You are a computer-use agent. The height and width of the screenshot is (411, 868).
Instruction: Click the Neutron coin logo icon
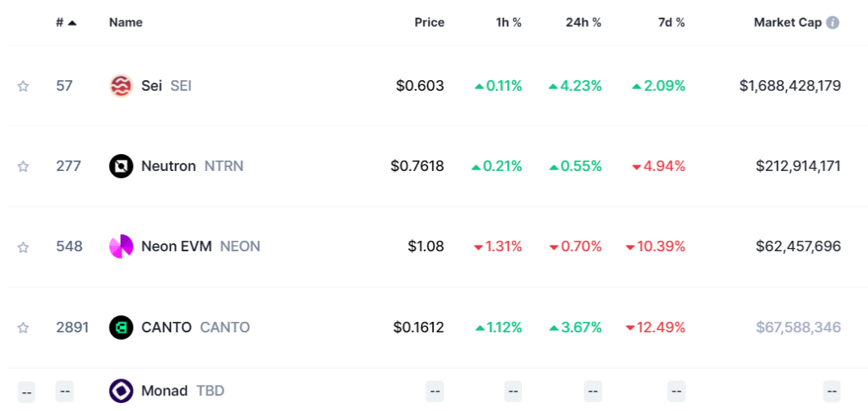point(122,166)
